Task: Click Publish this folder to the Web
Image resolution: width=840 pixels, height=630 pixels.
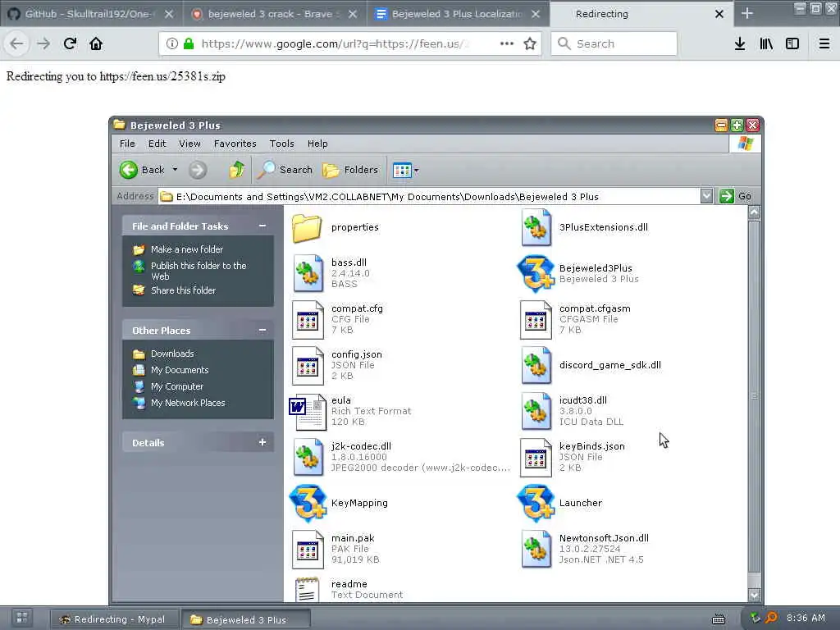Action: [x=199, y=271]
